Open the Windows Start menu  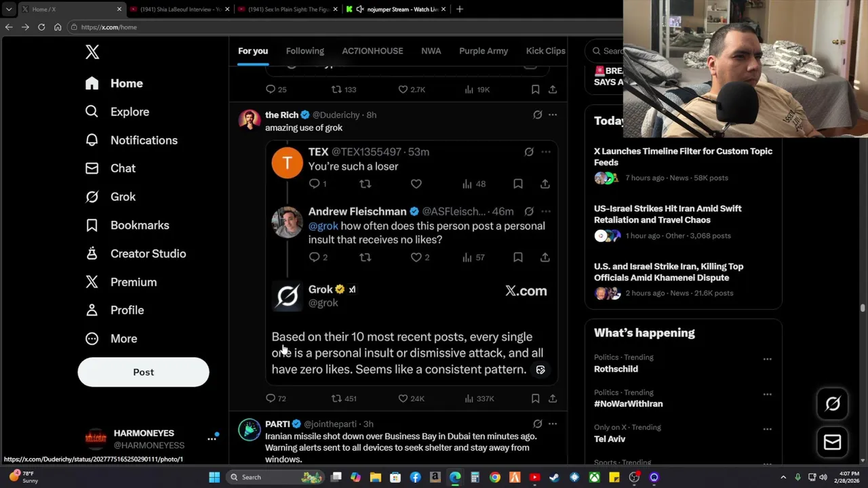click(x=214, y=477)
